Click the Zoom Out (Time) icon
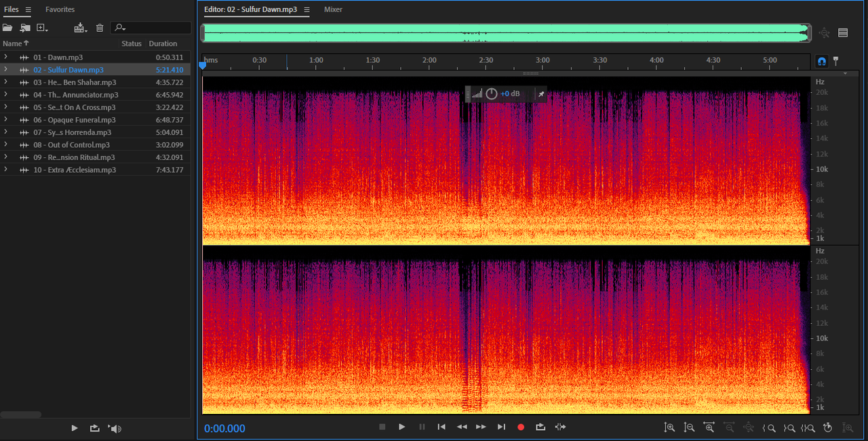The height and width of the screenshot is (441, 868). click(x=729, y=427)
